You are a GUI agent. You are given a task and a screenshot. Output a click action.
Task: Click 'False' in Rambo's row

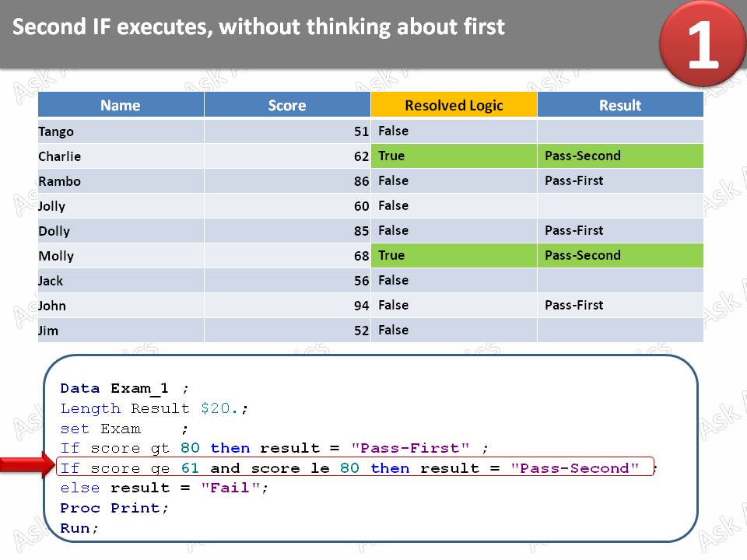(393, 180)
